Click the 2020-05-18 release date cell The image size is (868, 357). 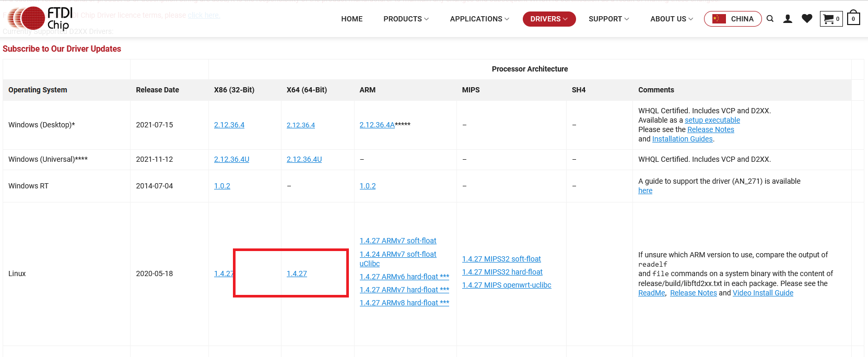coord(154,273)
